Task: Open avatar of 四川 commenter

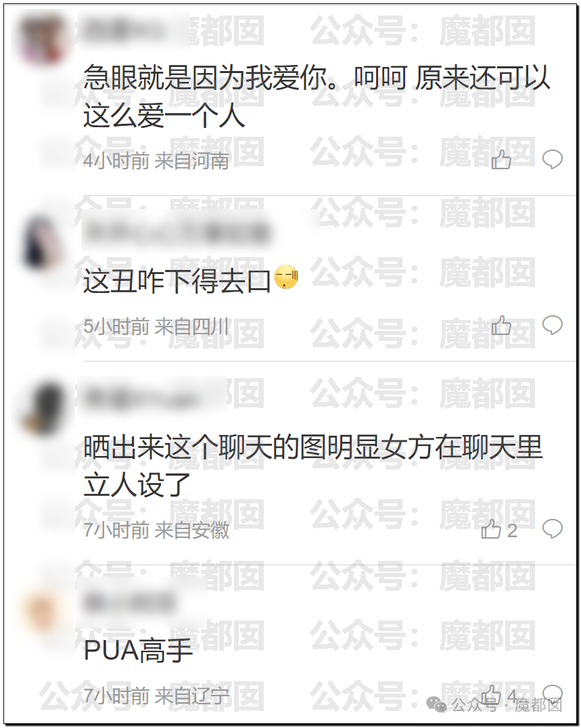Action: tap(43, 242)
